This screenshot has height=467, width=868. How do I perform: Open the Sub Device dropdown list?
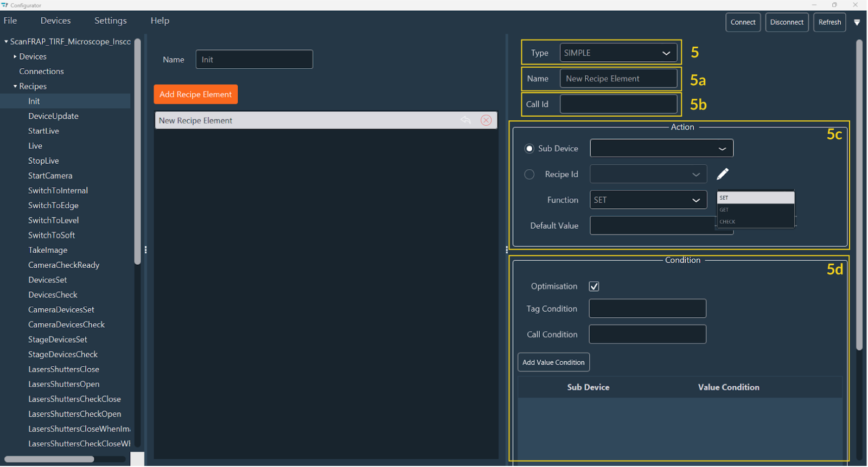click(661, 149)
